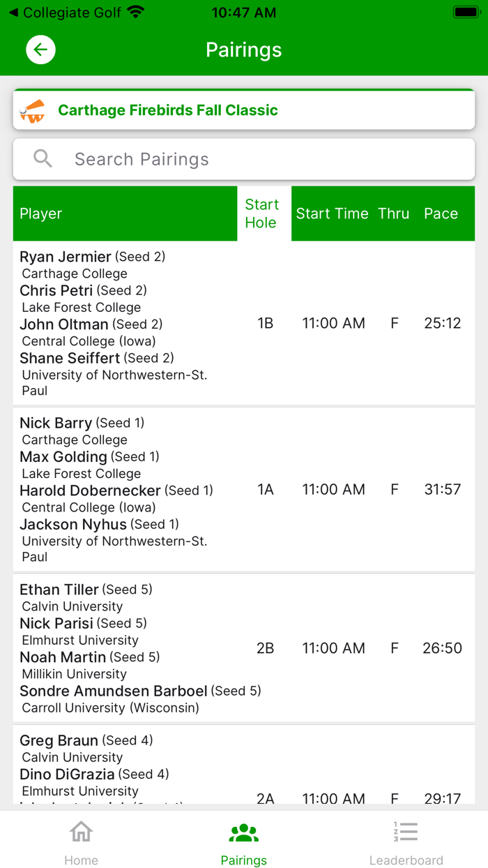Click the Start Time column header

(333, 214)
